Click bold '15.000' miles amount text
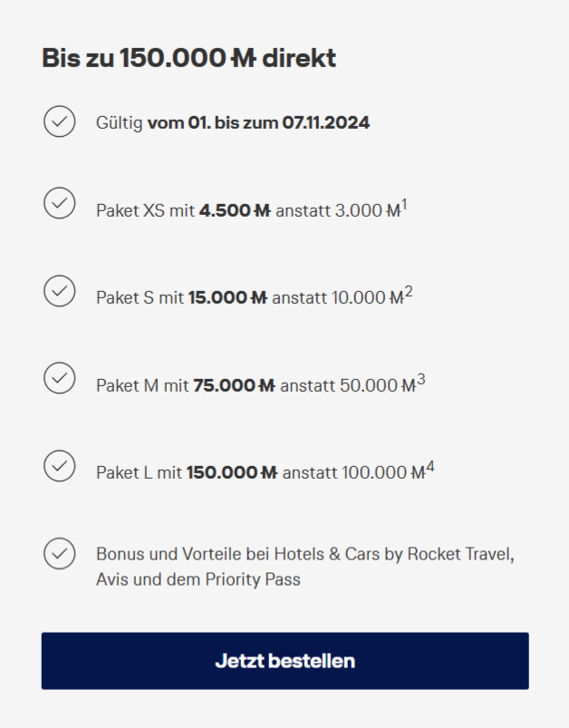569x728 pixels. [x=215, y=297]
